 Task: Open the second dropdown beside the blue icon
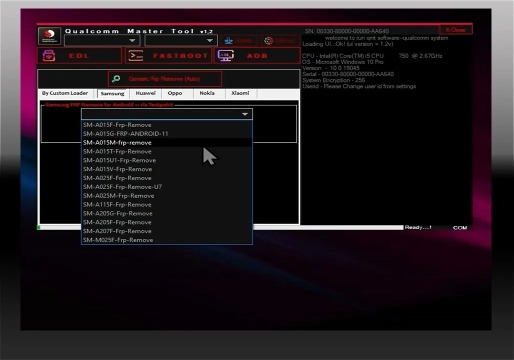181,41
